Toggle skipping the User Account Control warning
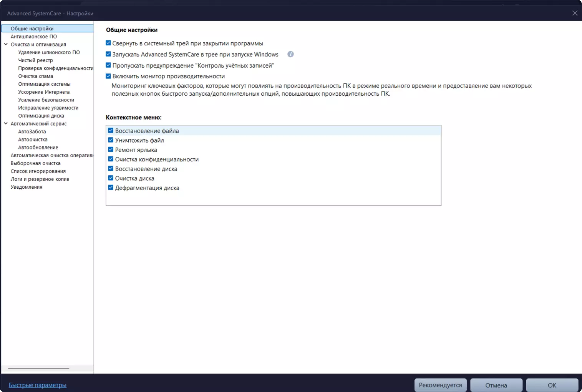The image size is (582, 392). point(108,65)
